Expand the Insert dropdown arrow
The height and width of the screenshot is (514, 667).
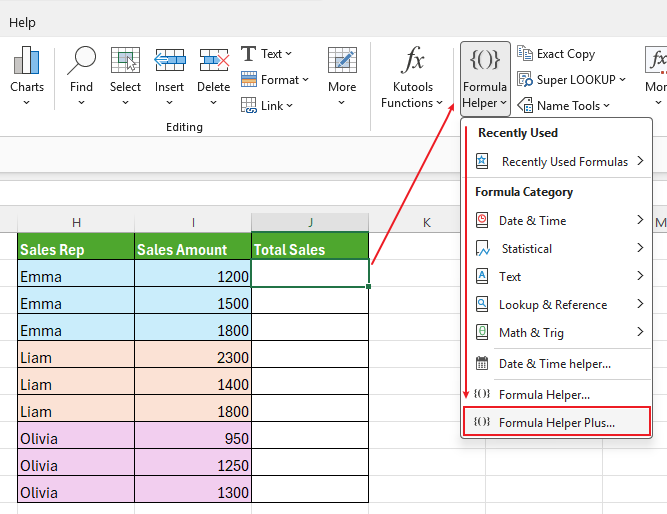[169, 103]
